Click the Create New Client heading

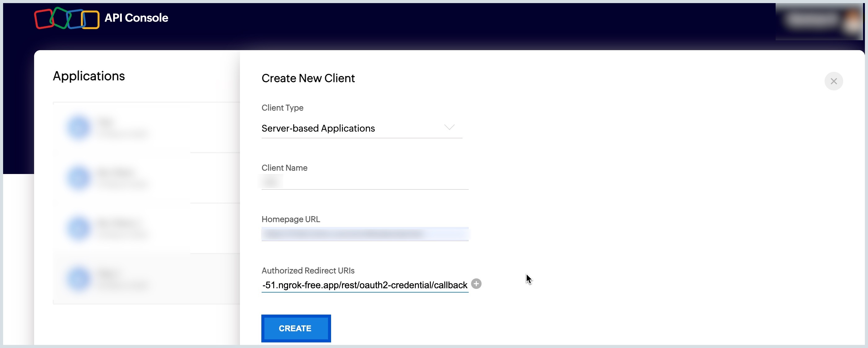click(308, 78)
